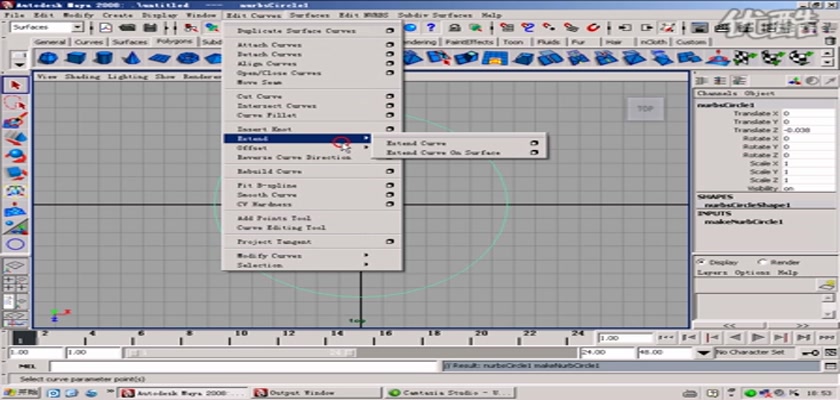
Task: Click the polygon Cylinder shelf icon
Action: point(103,58)
